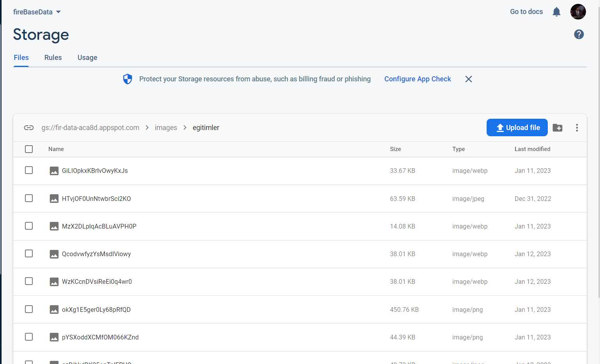Click the Type column header
Image resolution: width=600 pixels, height=364 pixels.
459,149
